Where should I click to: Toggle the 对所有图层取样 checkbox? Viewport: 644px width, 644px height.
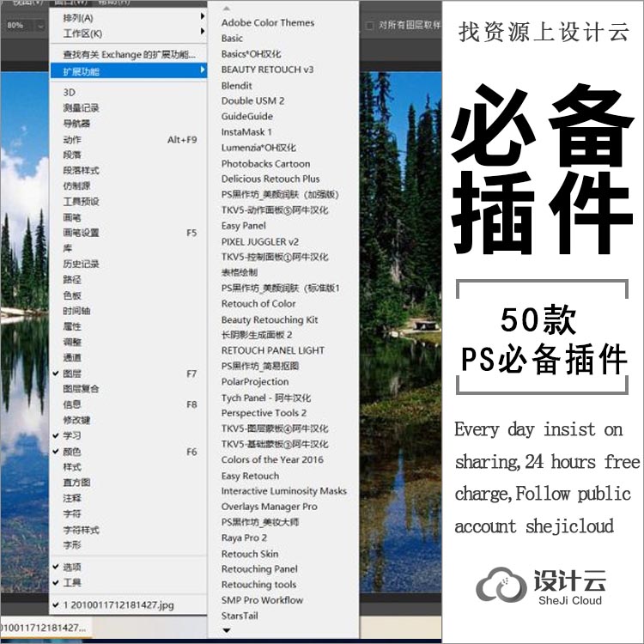tap(369, 26)
